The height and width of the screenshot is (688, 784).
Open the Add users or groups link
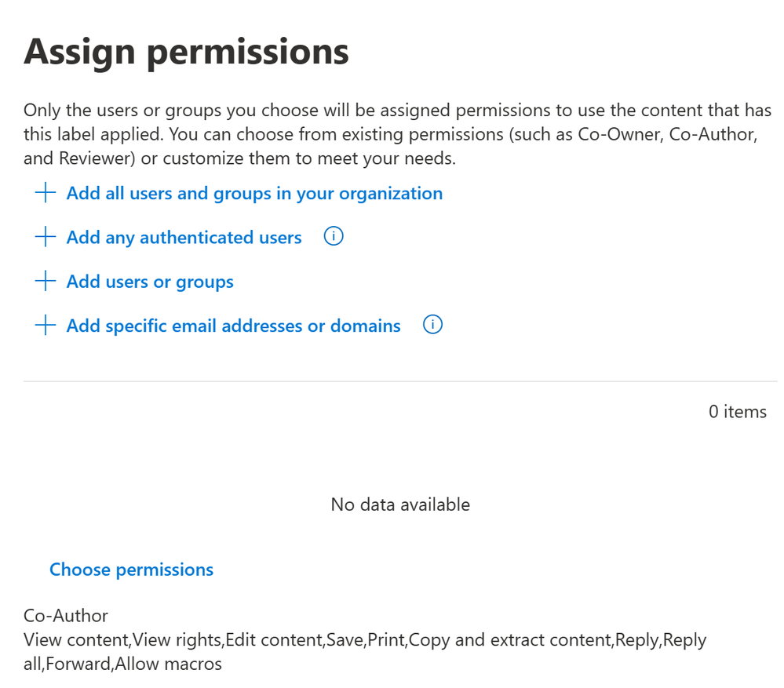[x=150, y=282]
